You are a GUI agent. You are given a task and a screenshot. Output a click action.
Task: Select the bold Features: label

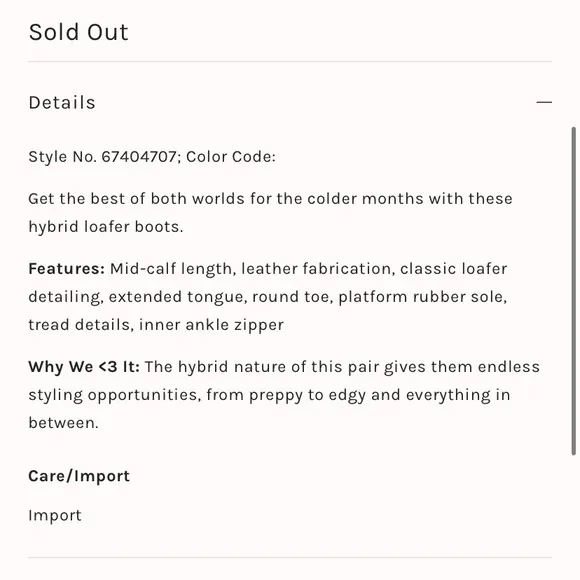point(67,269)
